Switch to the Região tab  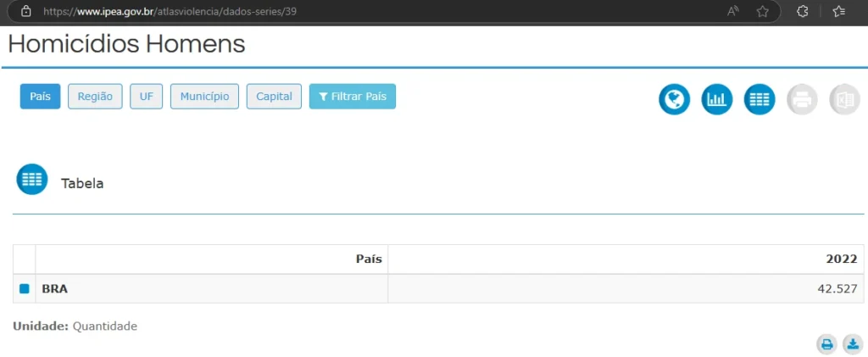pyautogui.click(x=95, y=97)
